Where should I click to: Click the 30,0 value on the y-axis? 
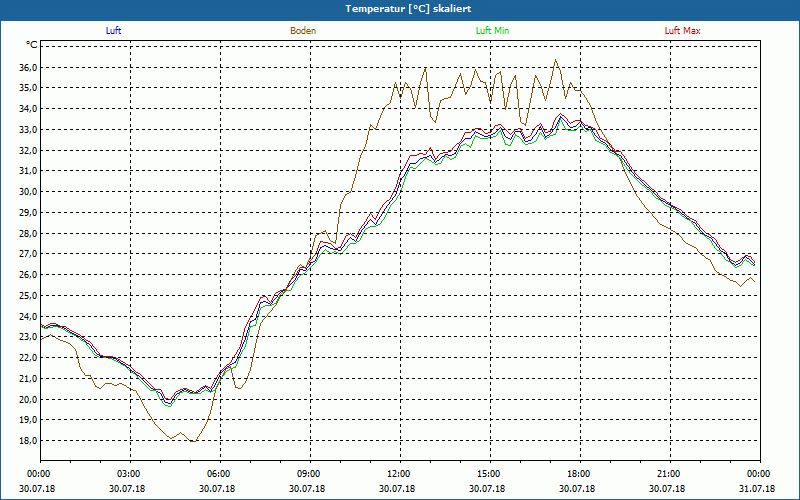click(x=29, y=192)
